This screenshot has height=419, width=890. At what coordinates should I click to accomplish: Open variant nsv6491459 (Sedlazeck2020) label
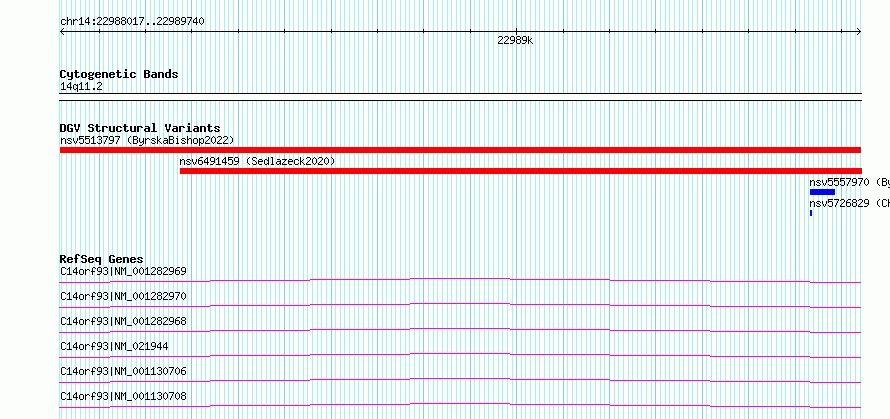point(257,162)
